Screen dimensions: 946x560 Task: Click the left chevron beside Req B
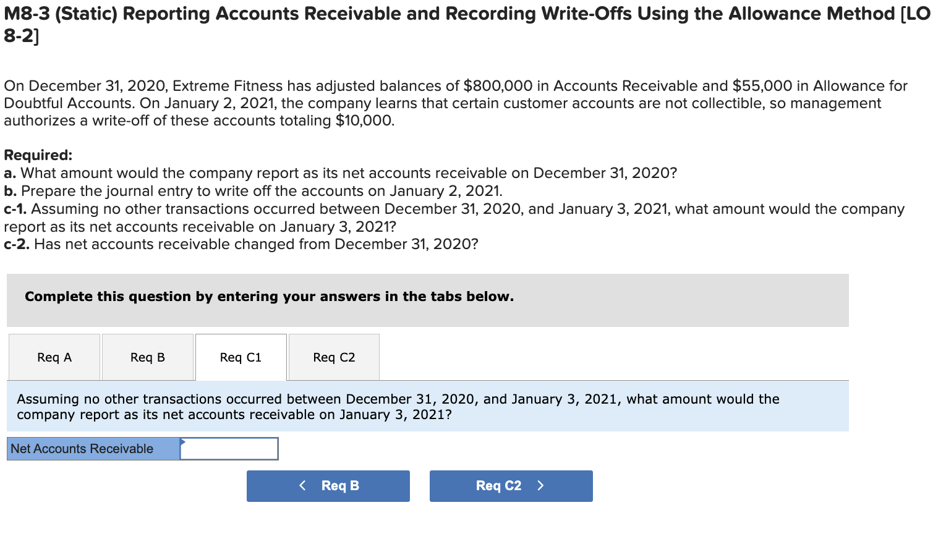pyautogui.click(x=302, y=486)
